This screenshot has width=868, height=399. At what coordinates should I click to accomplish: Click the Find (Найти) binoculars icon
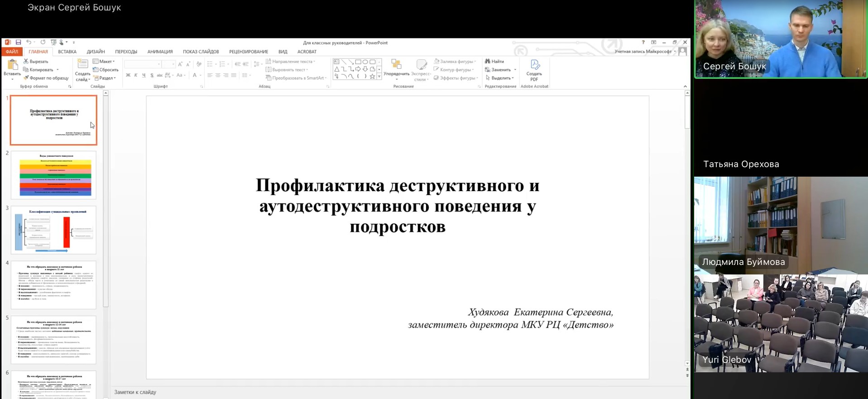pyautogui.click(x=488, y=62)
